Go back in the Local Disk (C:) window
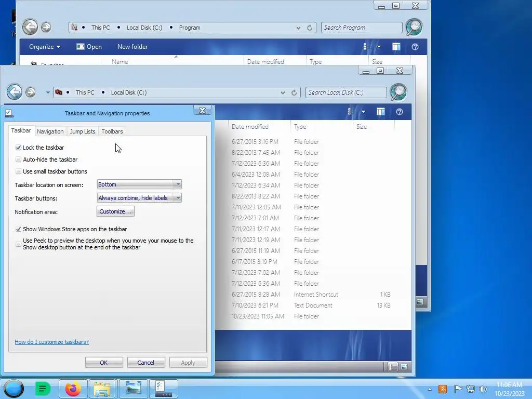The height and width of the screenshot is (399, 532). (14, 91)
